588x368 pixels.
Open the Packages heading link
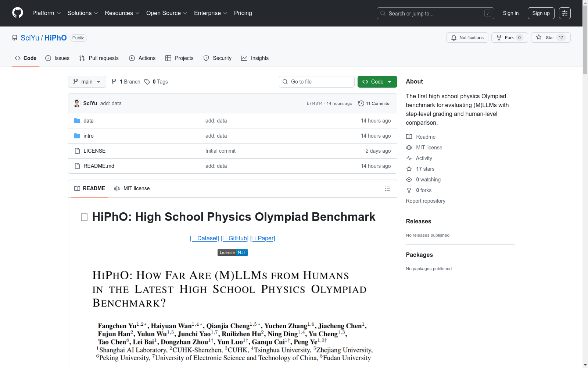[419, 255]
